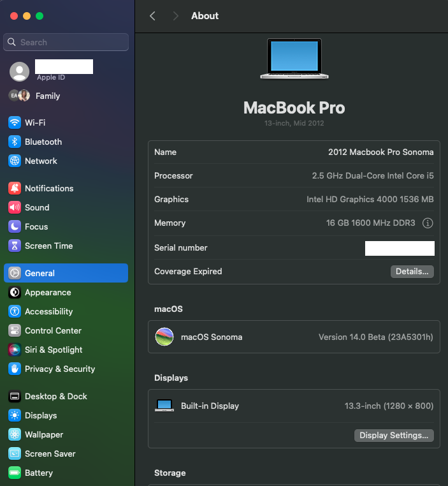Click the name '2012 Macbook Pro Sonoma'
This screenshot has height=486, width=448.
[381, 152]
